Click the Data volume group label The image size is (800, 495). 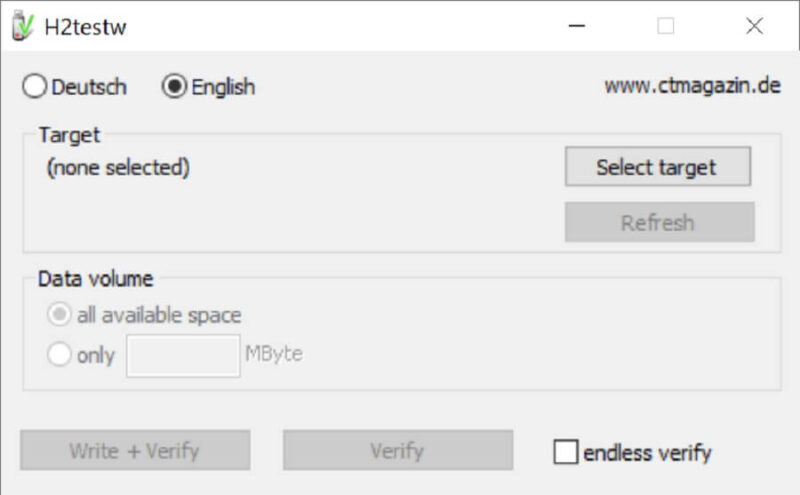pyautogui.click(x=95, y=279)
